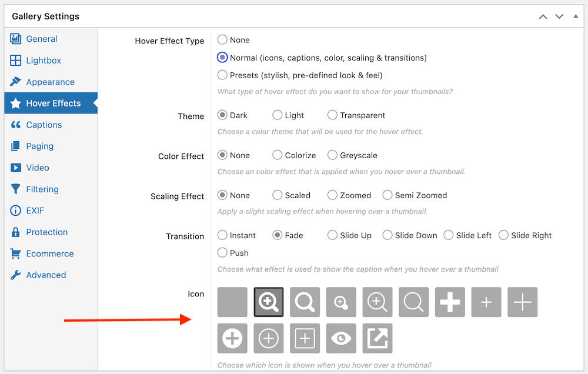
Task: Choose the solid plus hover icon
Action: coord(450,302)
